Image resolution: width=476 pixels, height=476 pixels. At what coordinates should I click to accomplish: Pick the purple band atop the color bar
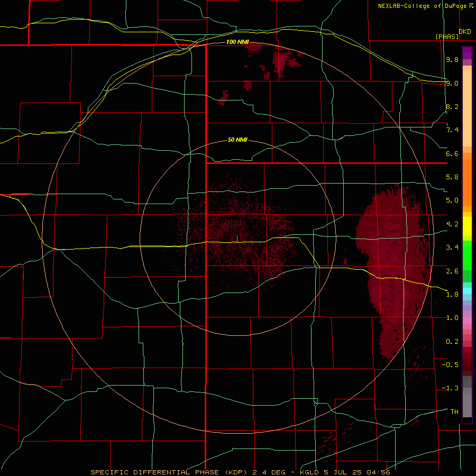click(467, 53)
